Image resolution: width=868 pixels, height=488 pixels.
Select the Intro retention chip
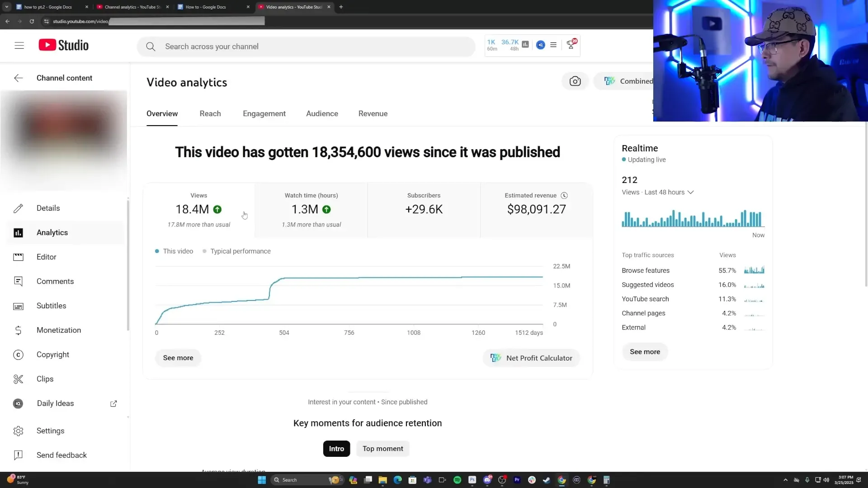point(336,449)
